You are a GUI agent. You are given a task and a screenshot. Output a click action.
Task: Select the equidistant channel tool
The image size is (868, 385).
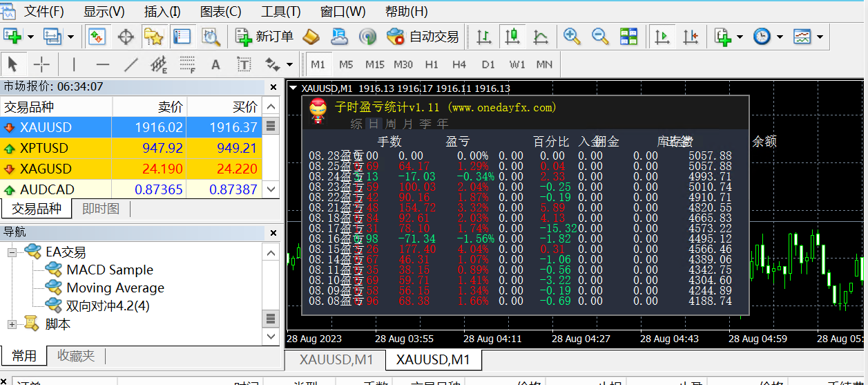(159, 65)
